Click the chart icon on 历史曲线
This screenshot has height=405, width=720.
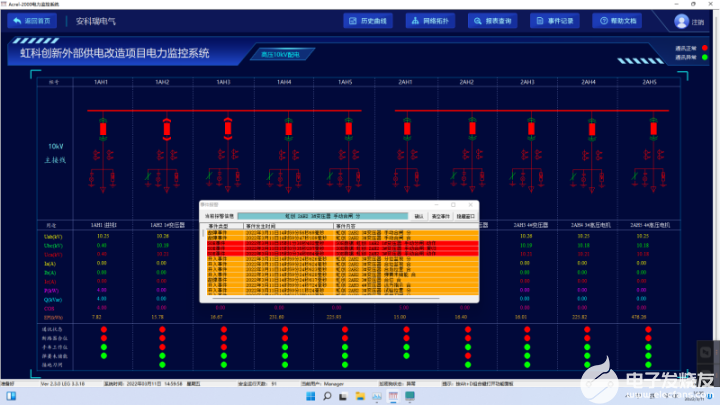(x=353, y=21)
